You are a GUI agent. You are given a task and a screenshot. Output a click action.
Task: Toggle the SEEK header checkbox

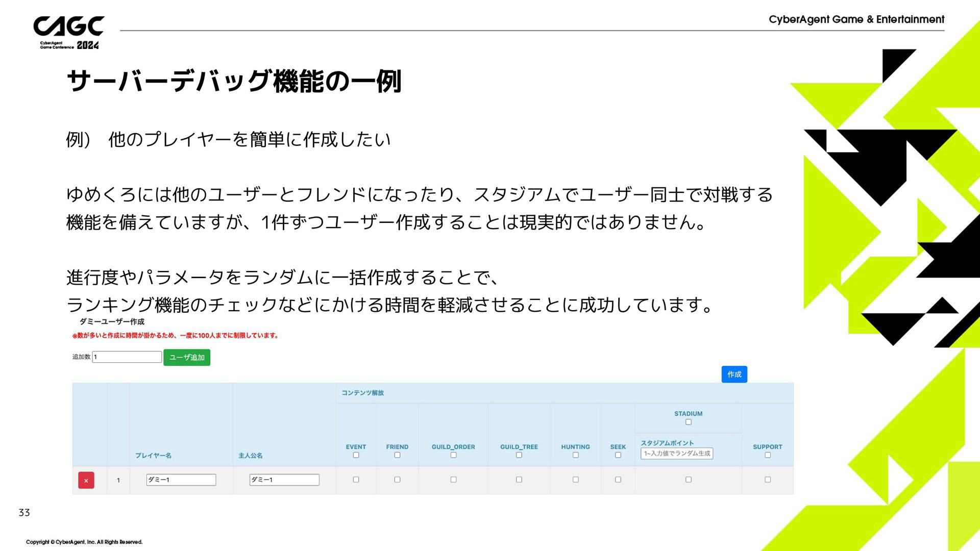tap(618, 455)
